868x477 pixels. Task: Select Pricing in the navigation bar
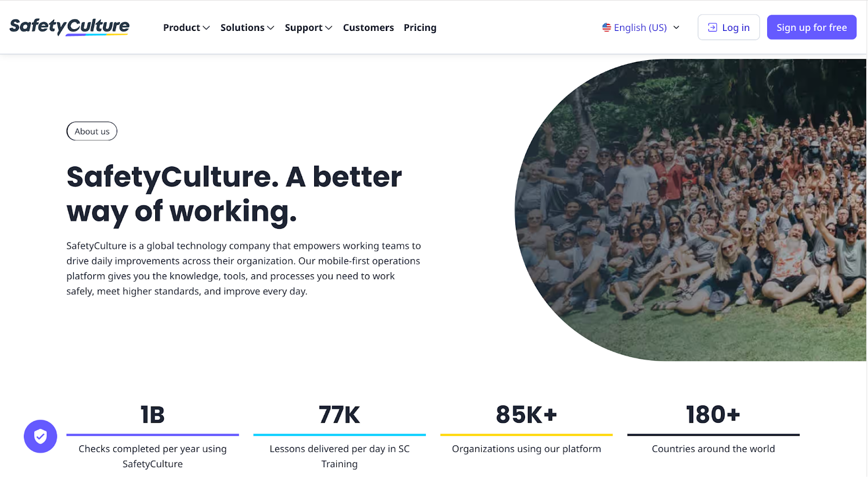click(419, 27)
